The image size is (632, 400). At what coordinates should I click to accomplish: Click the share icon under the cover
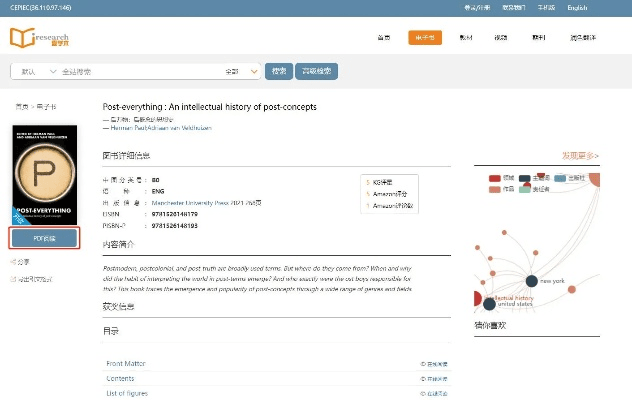click(x=13, y=261)
